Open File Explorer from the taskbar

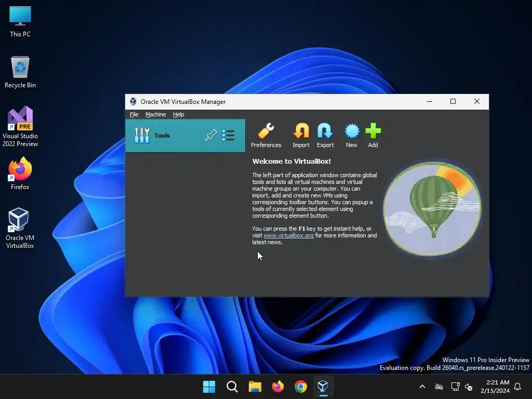(x=255, y=387)
